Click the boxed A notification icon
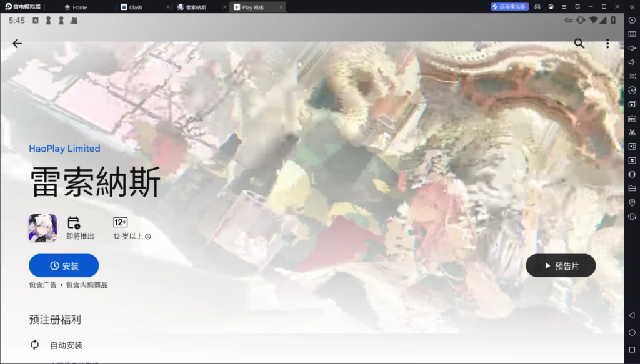The image size is (640, 364). point(36,21)
